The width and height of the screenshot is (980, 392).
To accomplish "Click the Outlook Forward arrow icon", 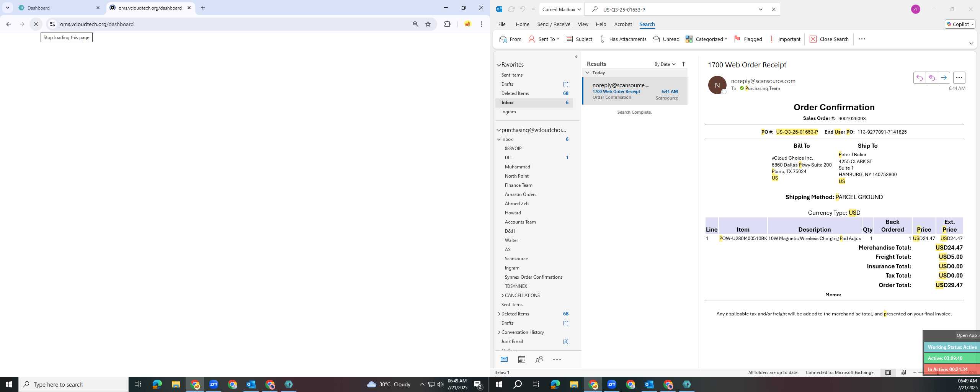I will 944,78.
